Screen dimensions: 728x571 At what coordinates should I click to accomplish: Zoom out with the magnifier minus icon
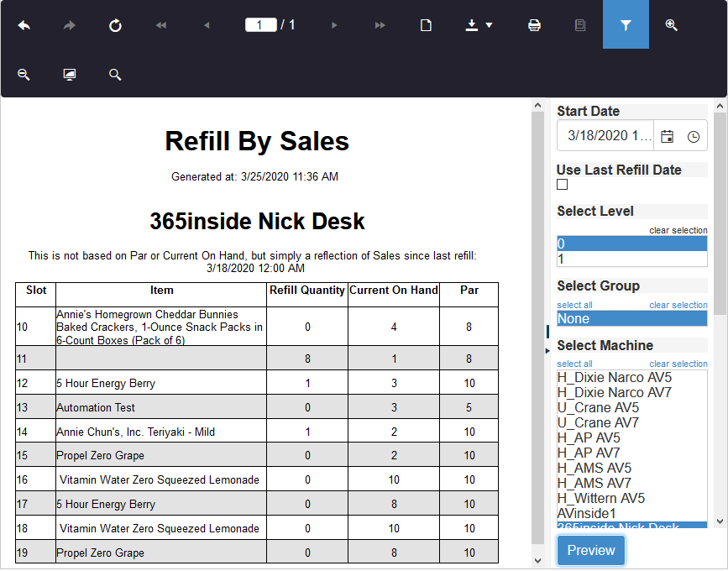pyautogui.click(x=24, y=74)
